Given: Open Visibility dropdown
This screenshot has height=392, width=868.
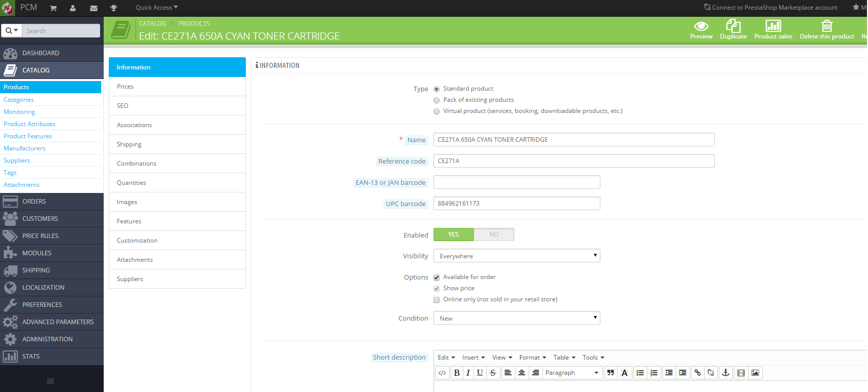Looking at the screenshot, I should (516, 256).
